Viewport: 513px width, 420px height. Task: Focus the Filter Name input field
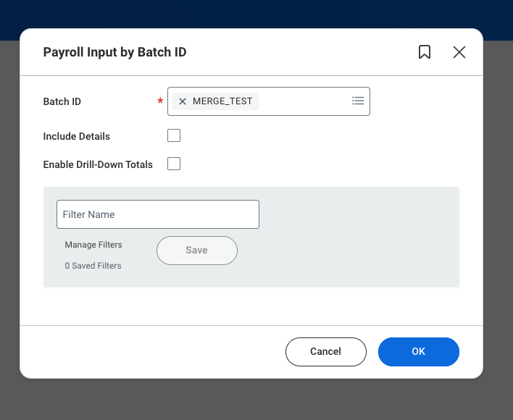pos(158,214)
